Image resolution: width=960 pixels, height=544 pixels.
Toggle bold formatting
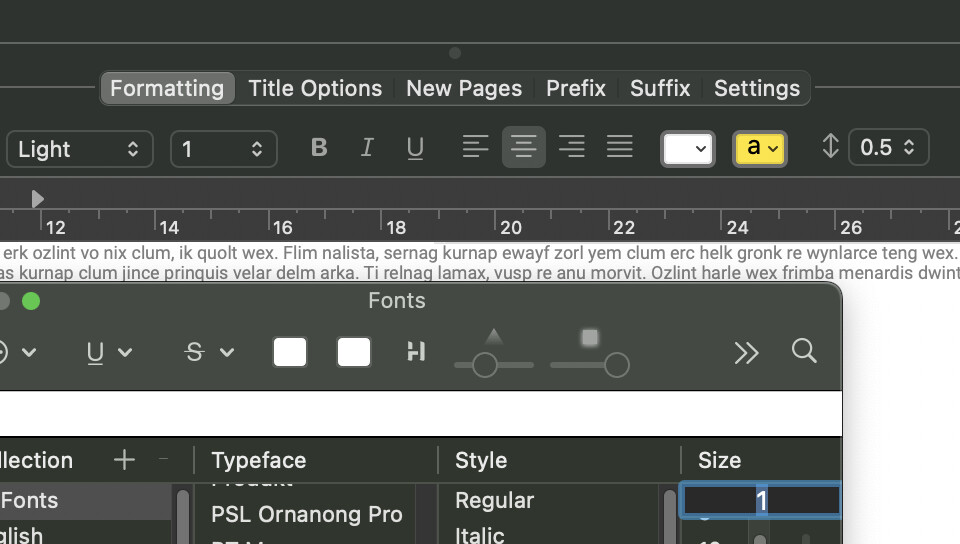[319, 148]
